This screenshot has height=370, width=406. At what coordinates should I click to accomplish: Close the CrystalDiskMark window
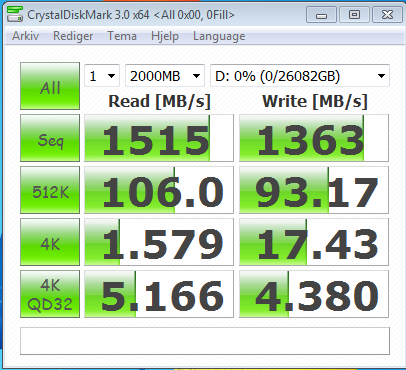(387, 15)
